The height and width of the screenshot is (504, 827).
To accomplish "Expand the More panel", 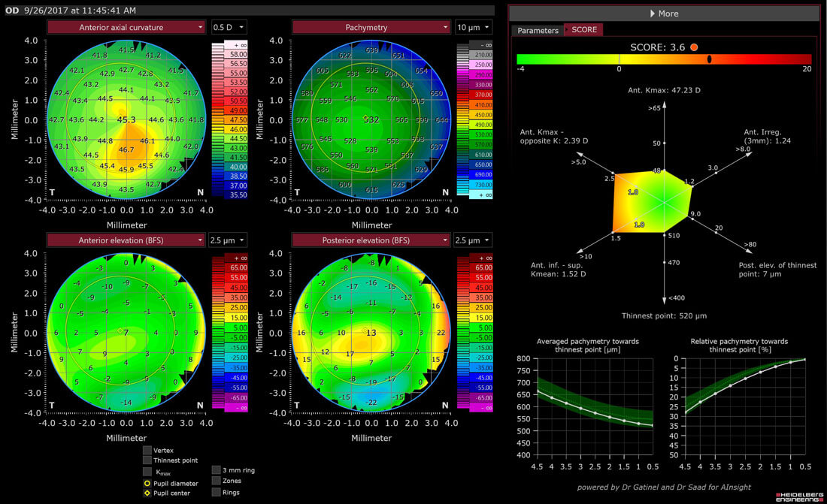I will click(x=664, y=14).
